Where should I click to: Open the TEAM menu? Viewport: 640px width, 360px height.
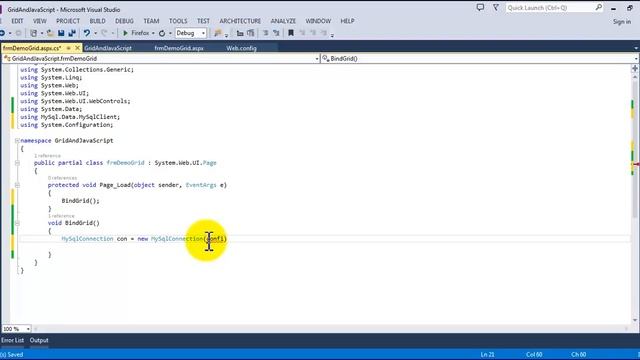[151, 21]
